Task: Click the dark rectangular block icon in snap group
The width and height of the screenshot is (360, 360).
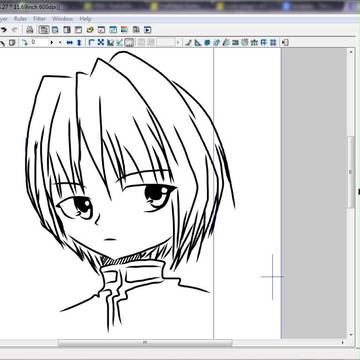Action: pos(235,43)
